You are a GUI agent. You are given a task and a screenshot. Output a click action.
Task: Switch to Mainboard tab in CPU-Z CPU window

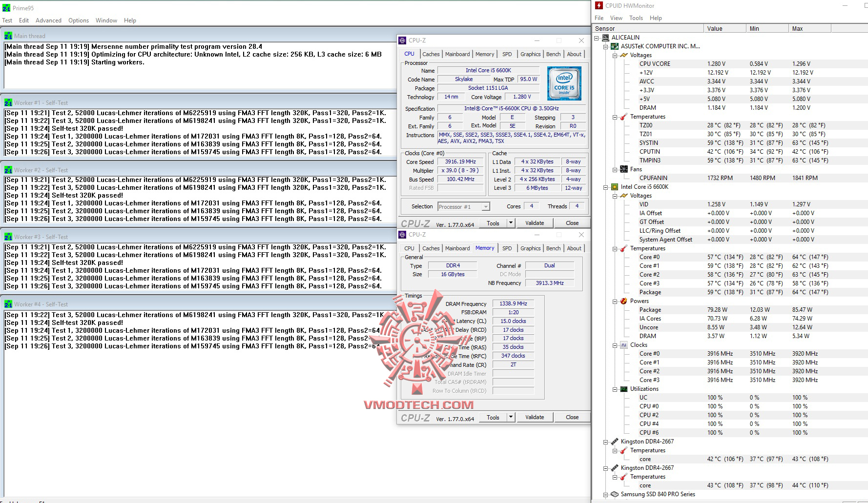click(457, 54)
